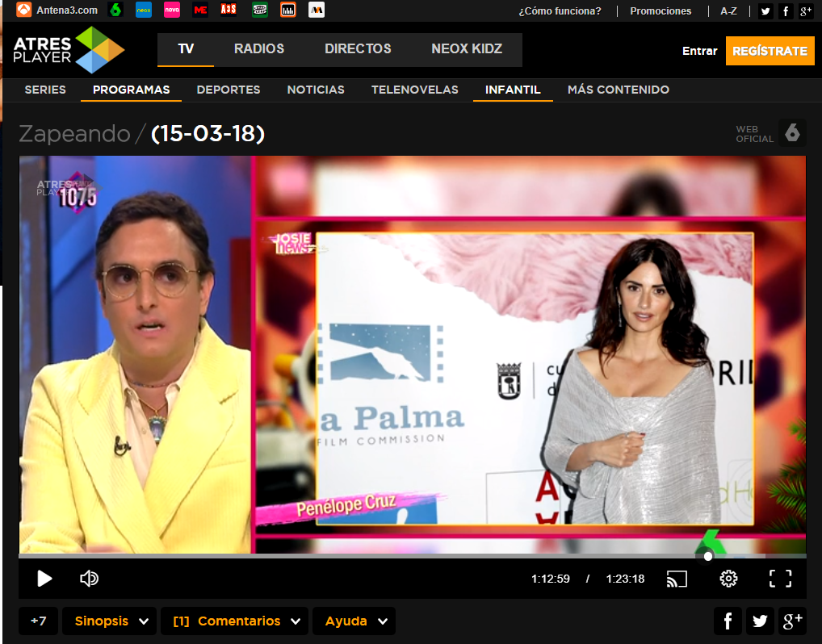Open the Promociones link
The width and height of the screenshot is (822, 644).
(661, 11)
